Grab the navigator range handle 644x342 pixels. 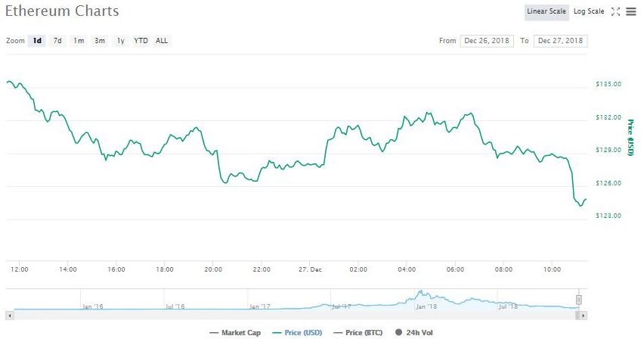point(579,300)
